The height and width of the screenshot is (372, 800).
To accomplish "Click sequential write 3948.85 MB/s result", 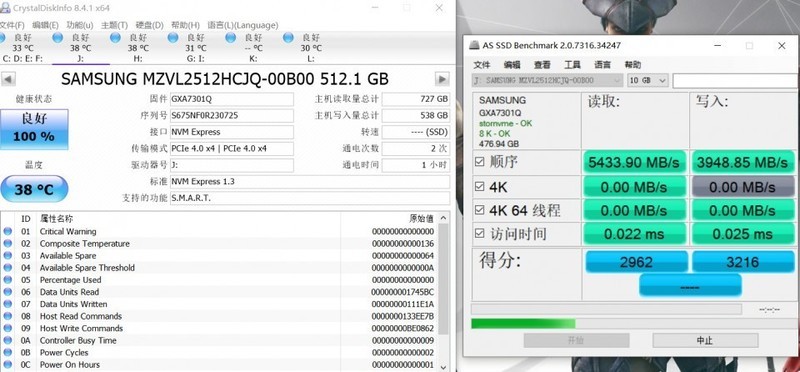I will pyautogui.click(x=742, y=162).
